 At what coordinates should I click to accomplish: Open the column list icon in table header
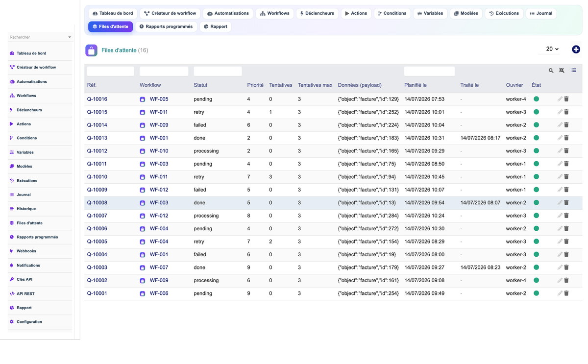click(574, 71)
